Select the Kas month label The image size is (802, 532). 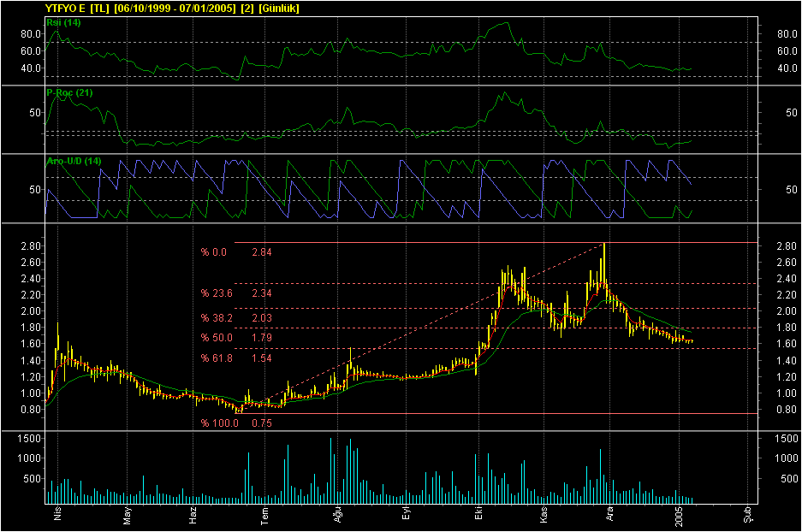544,515
